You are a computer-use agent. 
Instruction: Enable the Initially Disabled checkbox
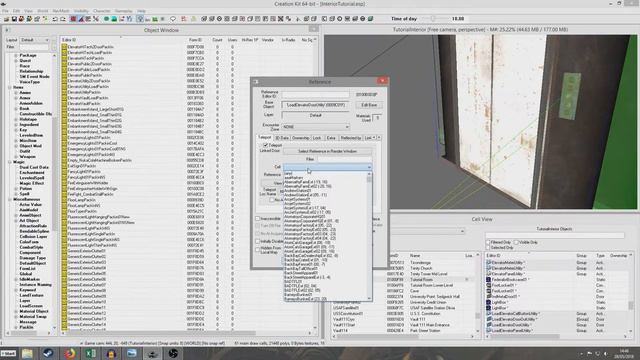[258, 241]
